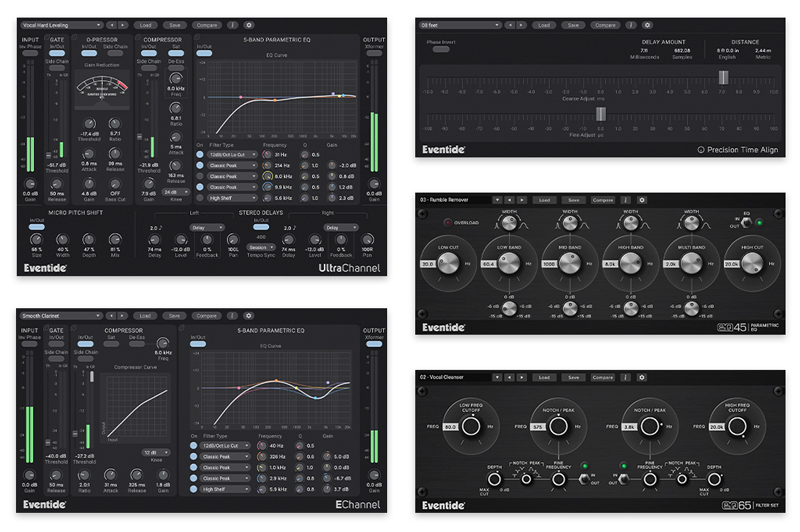Click the Precision Time Align circle icon by title
Viewport: 800px width, 532px height.
point(701,150)
